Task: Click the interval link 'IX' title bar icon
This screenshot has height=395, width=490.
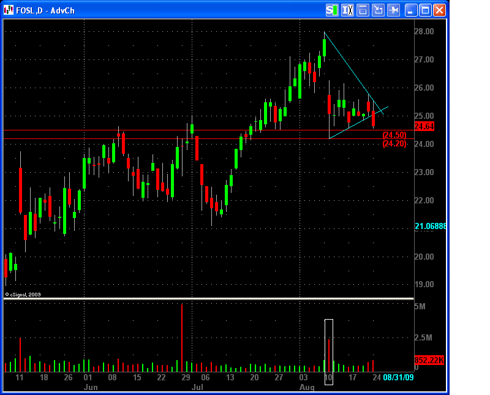Action: [x=347, y=10]
